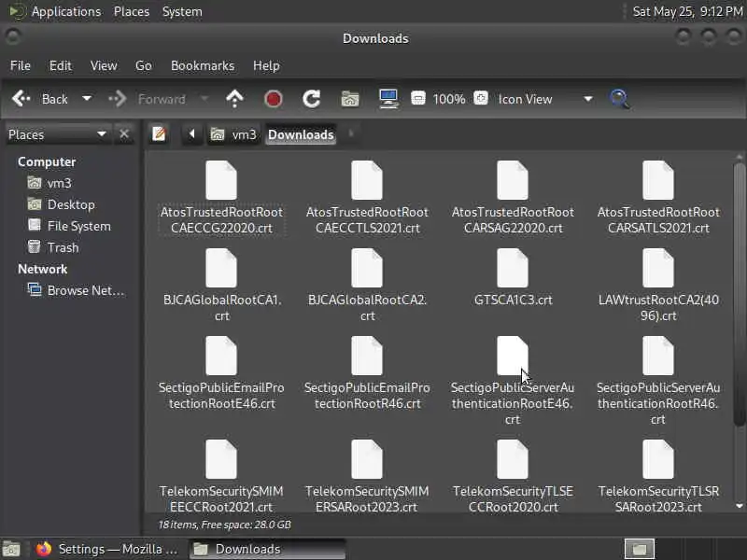Stop loading with the red stop icon

point(273,99)
